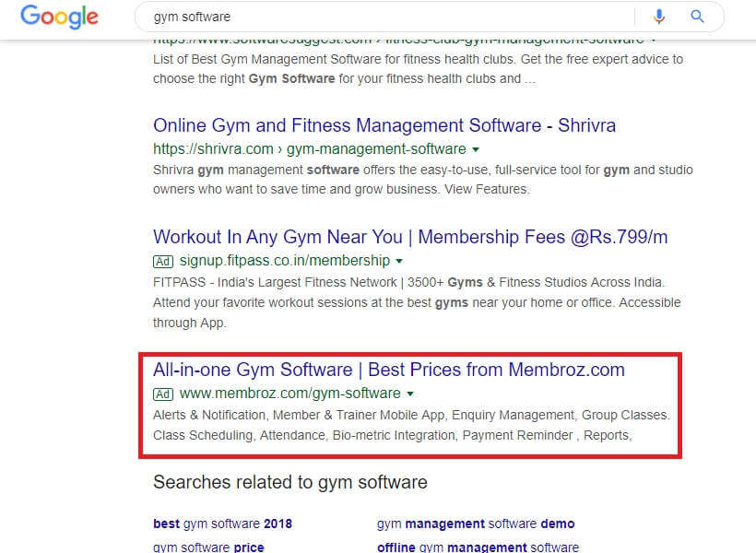Click the Ad badge beside membroz.com URL

(163, 394)
